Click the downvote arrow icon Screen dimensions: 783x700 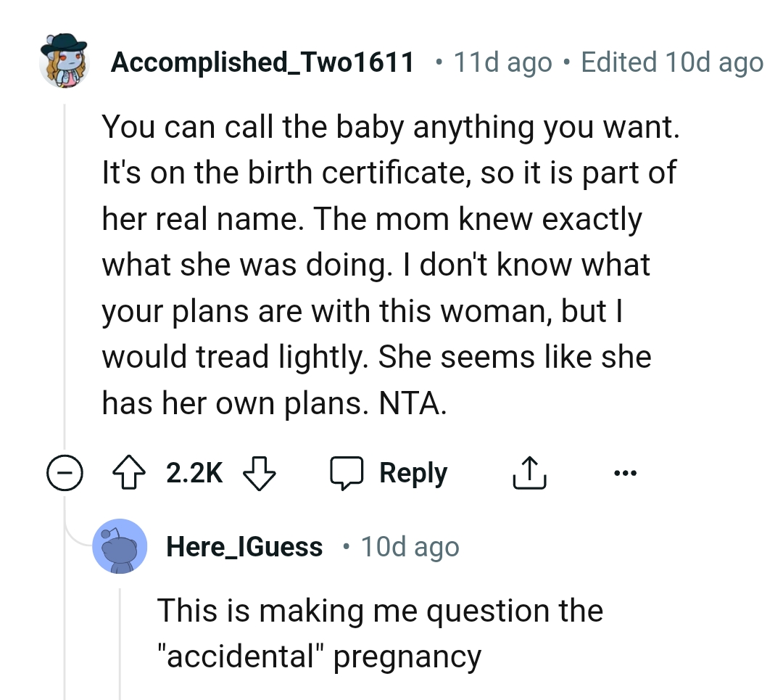[260, 472]
